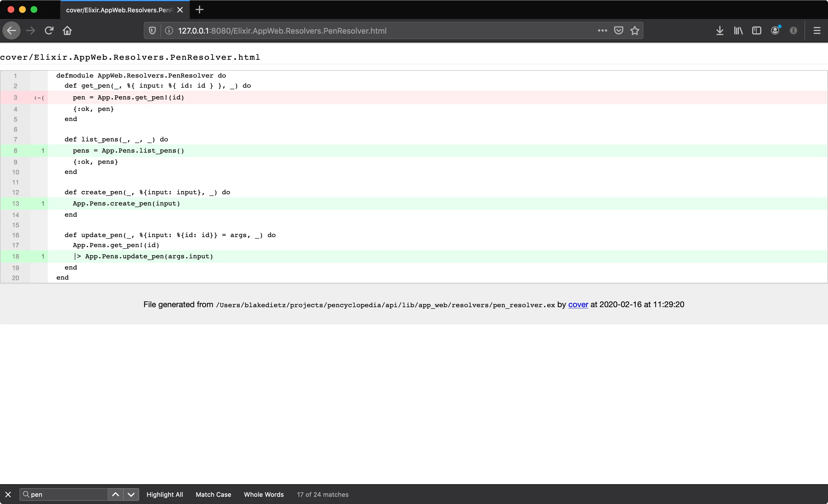The height and width of the screenshot is (504, 828).
Task: Show the sidebars icon
Action: 756,30
